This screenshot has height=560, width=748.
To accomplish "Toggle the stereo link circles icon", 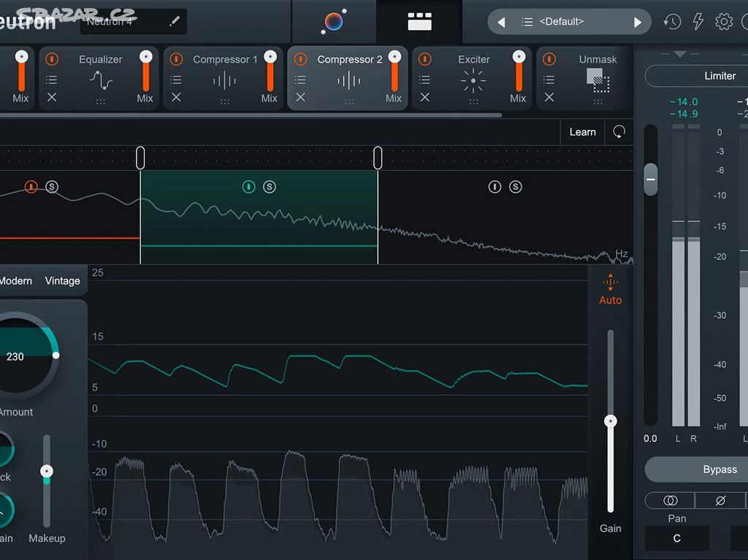I will pyautogui.click(x=671, y=500).
